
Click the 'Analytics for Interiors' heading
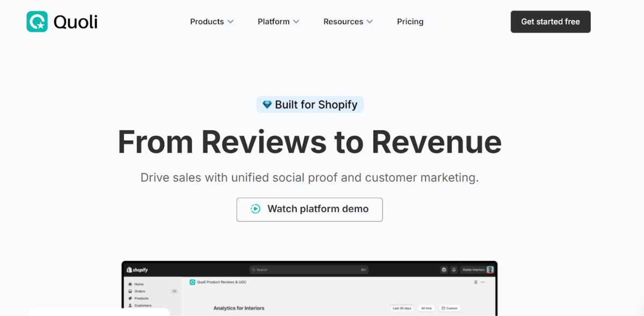(x=239, y=308)
